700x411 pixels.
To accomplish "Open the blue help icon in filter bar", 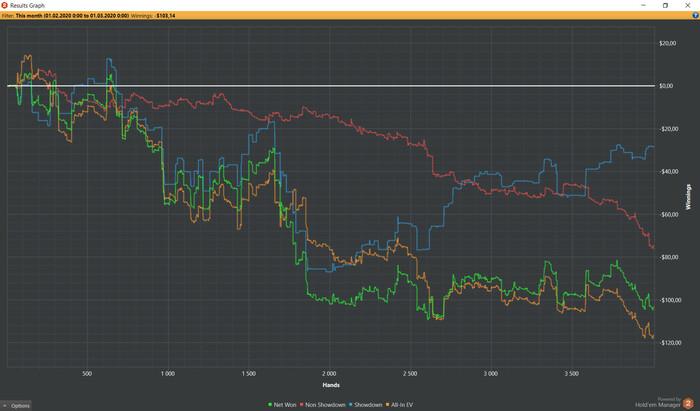I will [x=695, y=15].
